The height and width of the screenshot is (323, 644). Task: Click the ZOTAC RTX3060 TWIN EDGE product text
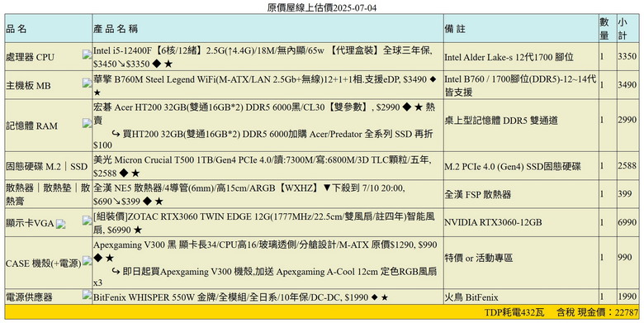[x=263, y=223]
